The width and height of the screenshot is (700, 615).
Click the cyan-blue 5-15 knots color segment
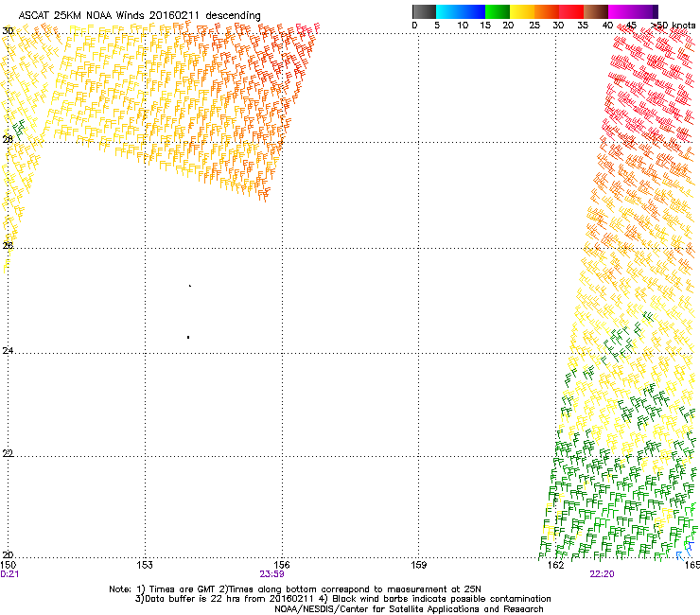point(461,11)
